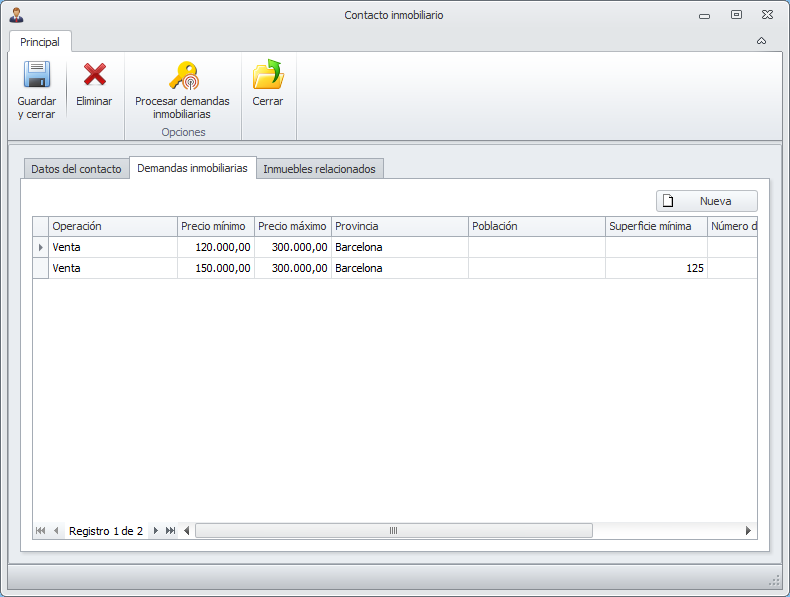Run Procesar demandas inmobiliarias

coord(182,90)
